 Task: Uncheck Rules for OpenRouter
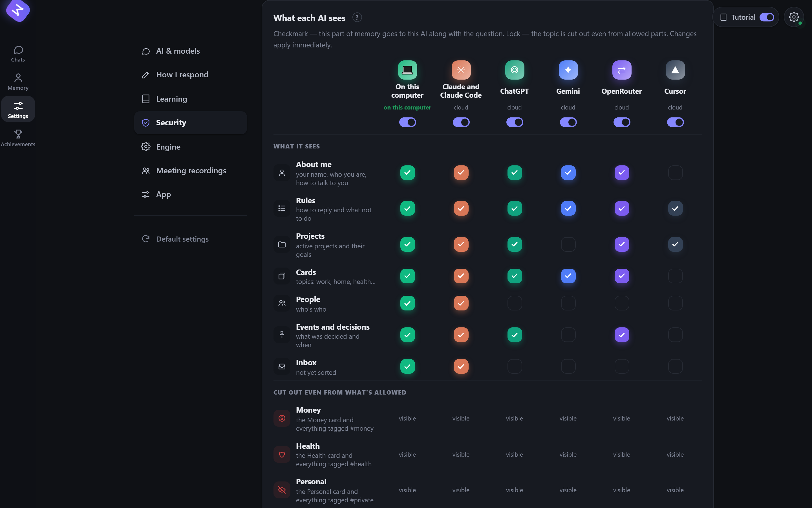pyautogui.click(x=622, y=209)
